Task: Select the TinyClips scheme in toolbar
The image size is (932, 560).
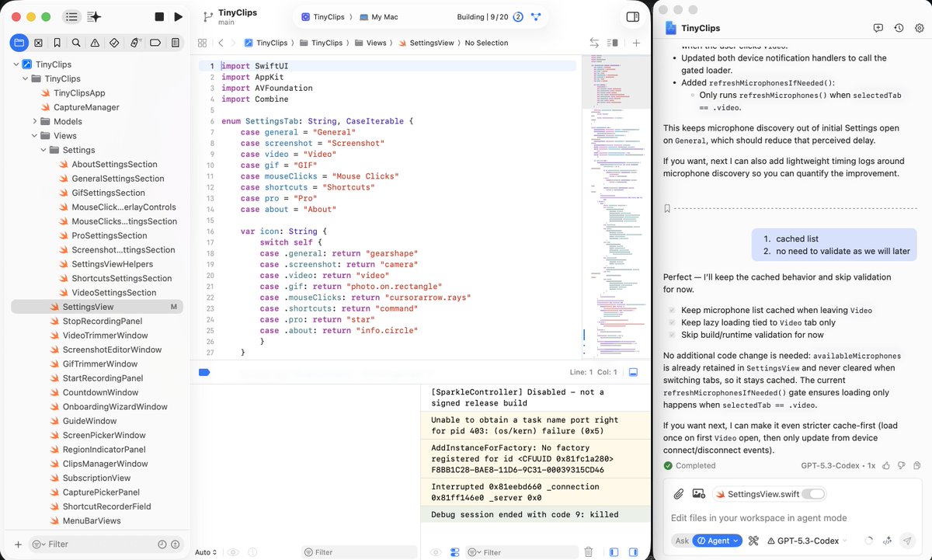Action: pyautogui.click(x=322, y=16)
